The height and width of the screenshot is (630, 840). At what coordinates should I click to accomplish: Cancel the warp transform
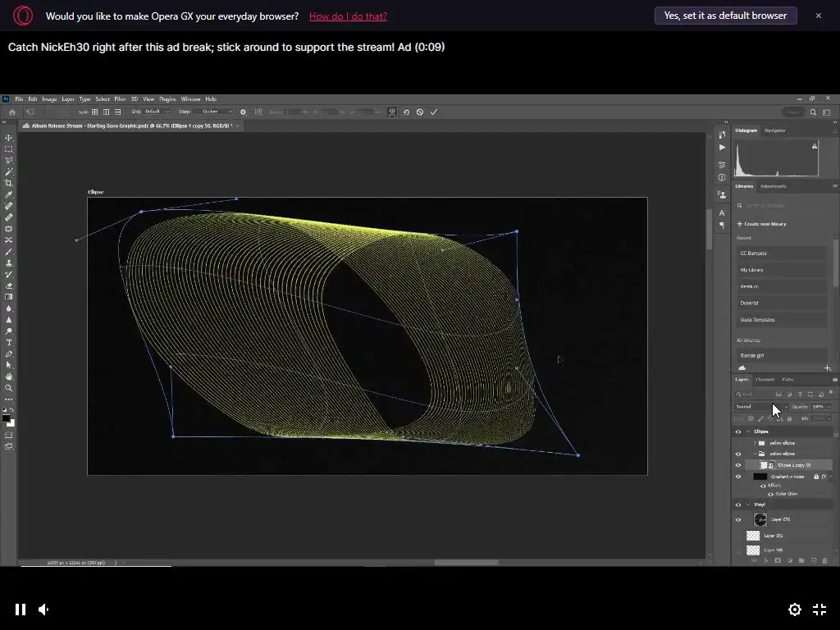click(420, 112)
